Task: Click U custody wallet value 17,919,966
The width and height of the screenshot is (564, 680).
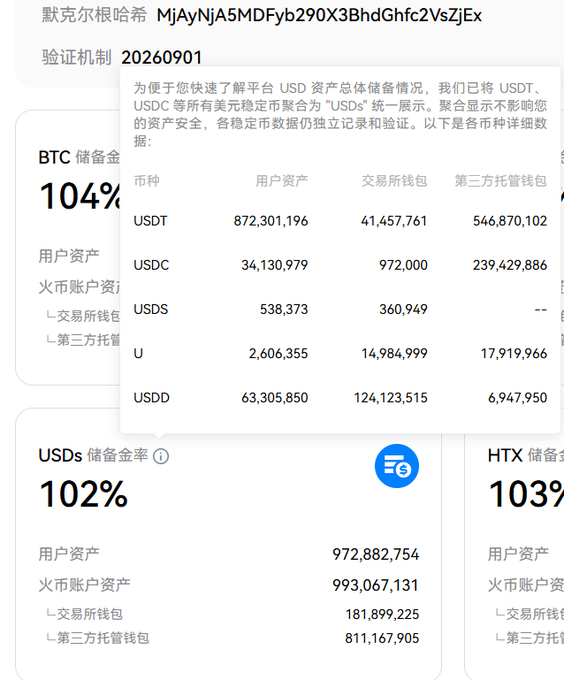Action: (x=514, y=353)
